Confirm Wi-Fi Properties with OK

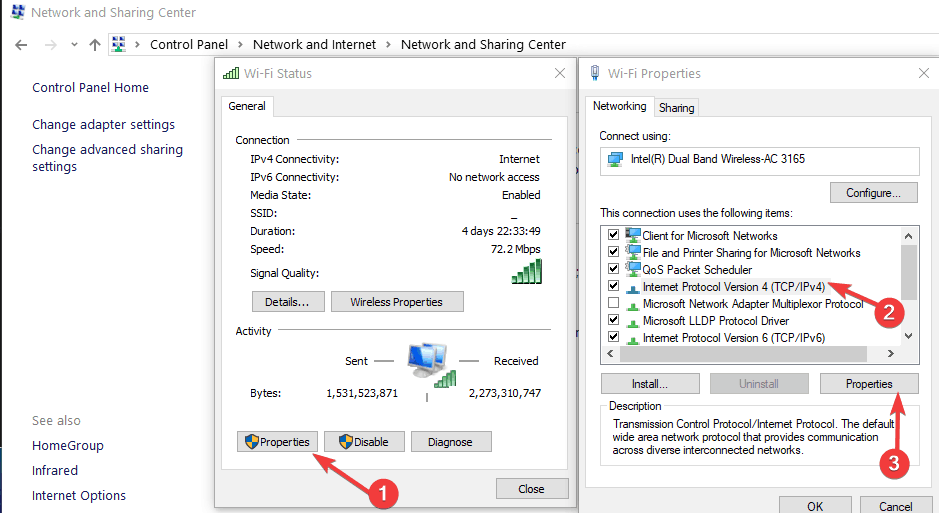pos(815,506)
